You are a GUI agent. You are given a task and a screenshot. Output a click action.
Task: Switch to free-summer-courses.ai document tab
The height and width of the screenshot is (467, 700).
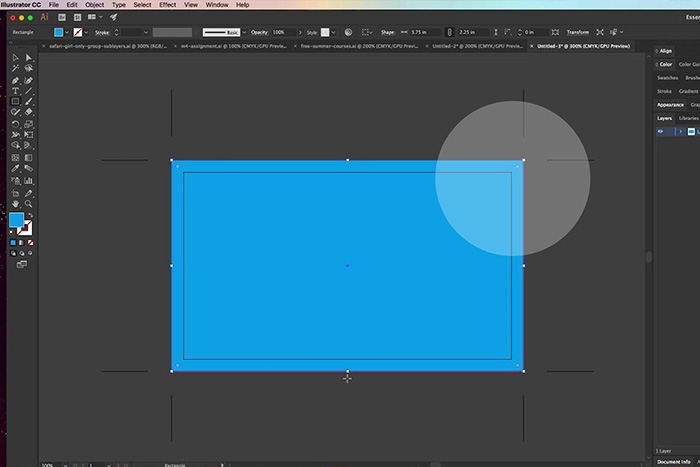coord(359,46)
